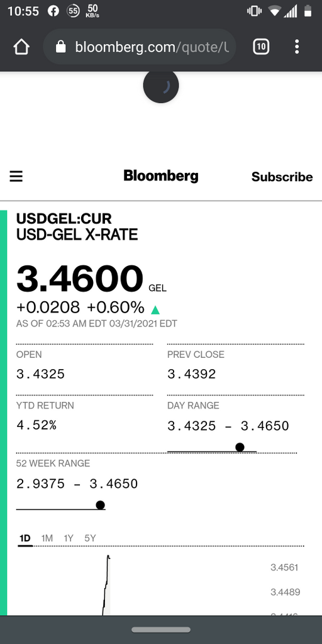Open the tab switcher showing 10 tabs

pos(261,47)
